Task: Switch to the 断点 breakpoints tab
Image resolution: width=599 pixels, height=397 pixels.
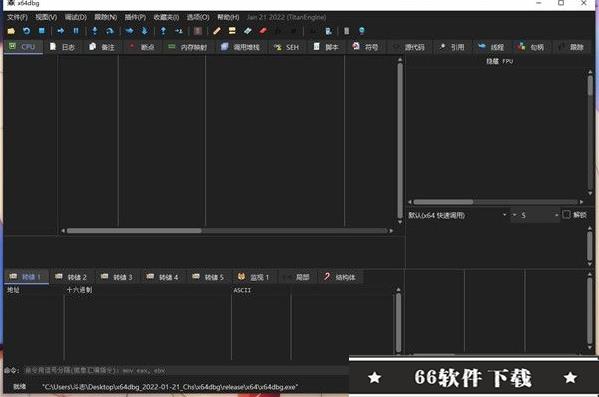Action: tap(142, 47)
